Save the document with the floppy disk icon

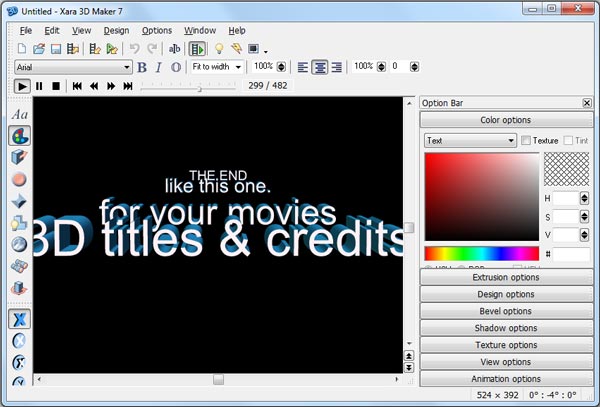(56, 49)
